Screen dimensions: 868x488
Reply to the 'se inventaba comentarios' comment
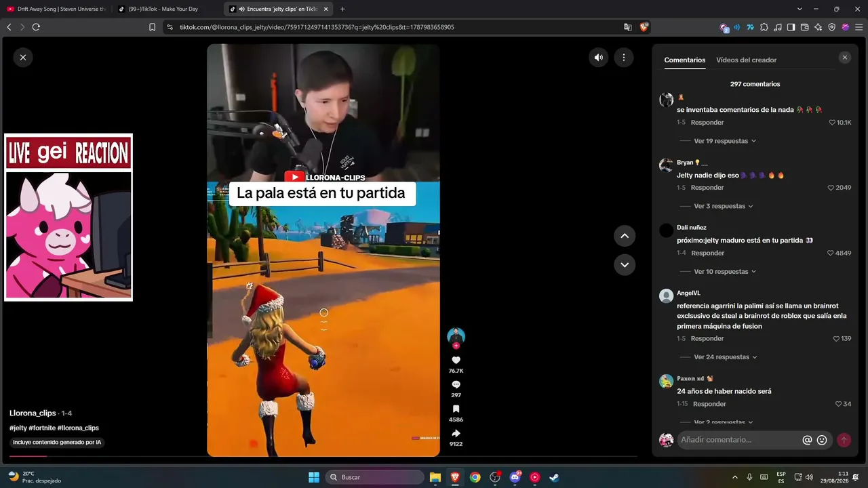click(707, 123)
